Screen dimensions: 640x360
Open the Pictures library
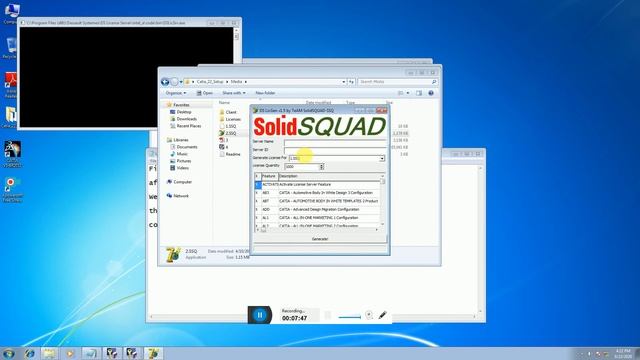[x=184, y=161]
